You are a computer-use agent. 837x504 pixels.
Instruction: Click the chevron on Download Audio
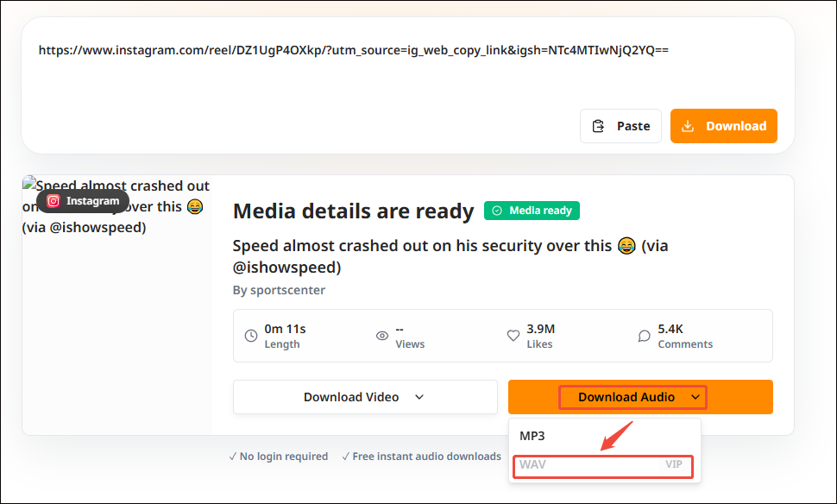click(x=695, y=397)
